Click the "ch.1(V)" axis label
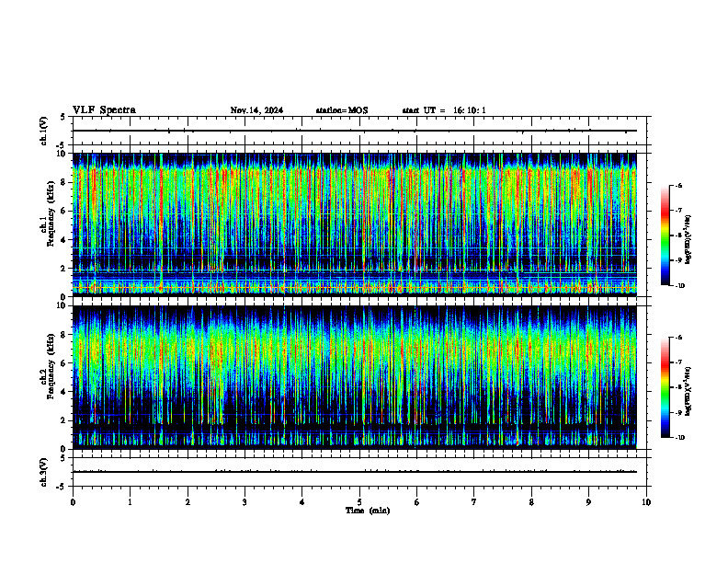728x563 pixels. pyautogui.click(x=43, y=131)
